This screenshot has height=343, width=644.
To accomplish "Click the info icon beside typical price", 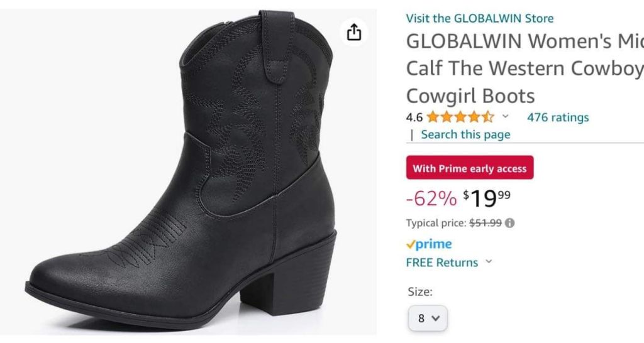I will click(x=509, y=222).
